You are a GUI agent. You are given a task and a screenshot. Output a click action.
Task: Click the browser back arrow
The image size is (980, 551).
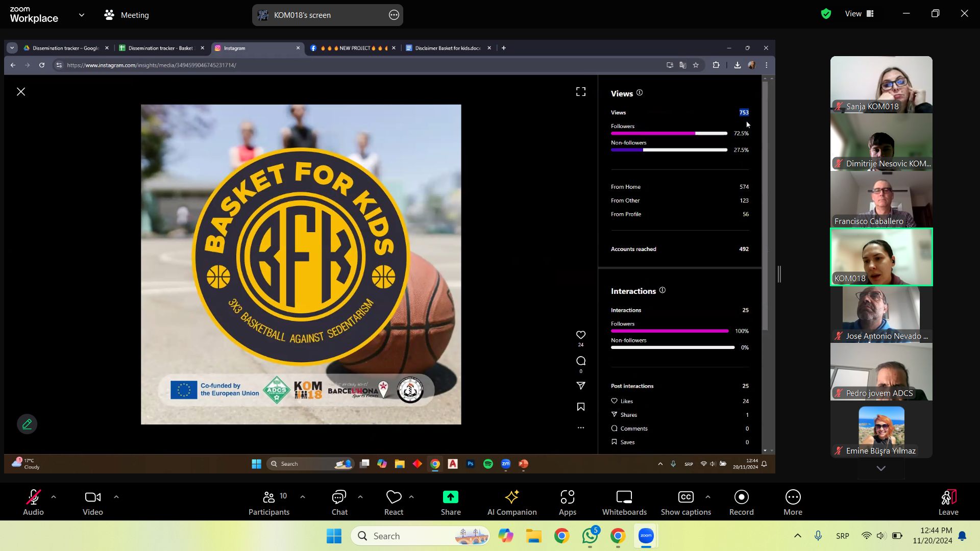(13, 65)
